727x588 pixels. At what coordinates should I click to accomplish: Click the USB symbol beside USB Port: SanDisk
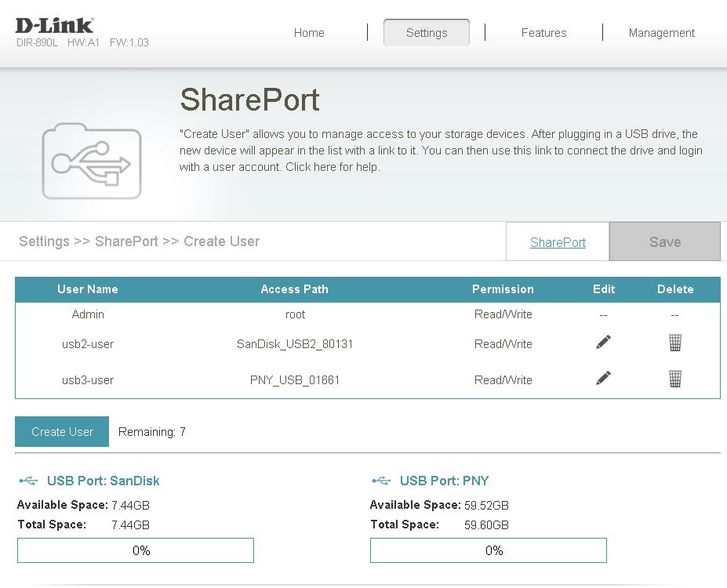click(x=28, y=481)
